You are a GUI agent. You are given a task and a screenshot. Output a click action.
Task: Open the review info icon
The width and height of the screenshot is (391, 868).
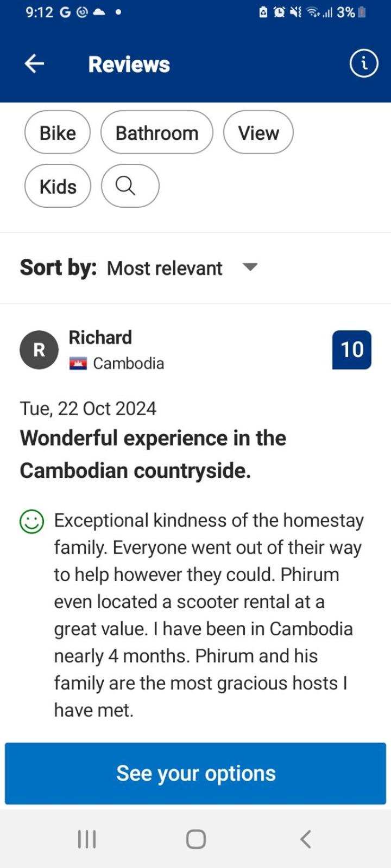[x=363, y=64]
